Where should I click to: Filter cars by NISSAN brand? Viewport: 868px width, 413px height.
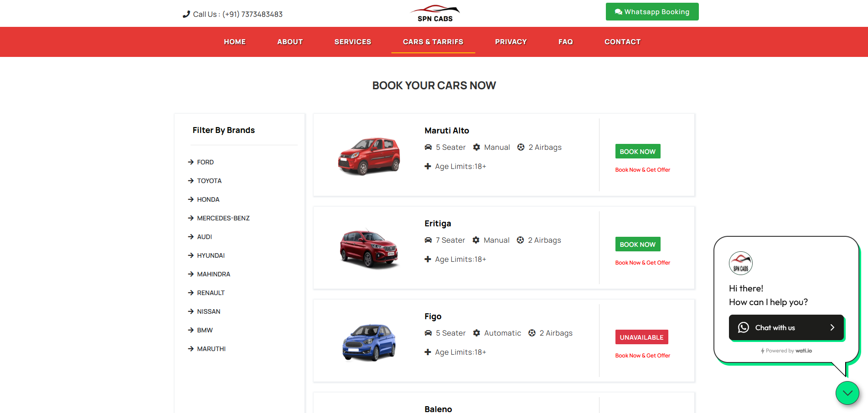(x=208, y=311)
